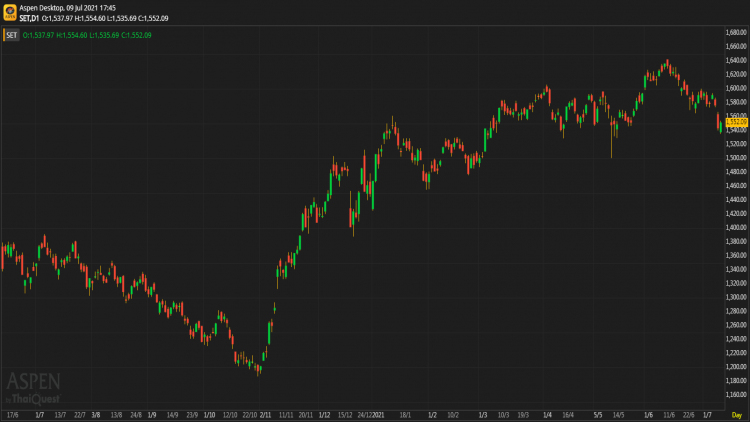Click the 24/8 date axis label
This screenshot has width=750, height=422.
(136, 415)
